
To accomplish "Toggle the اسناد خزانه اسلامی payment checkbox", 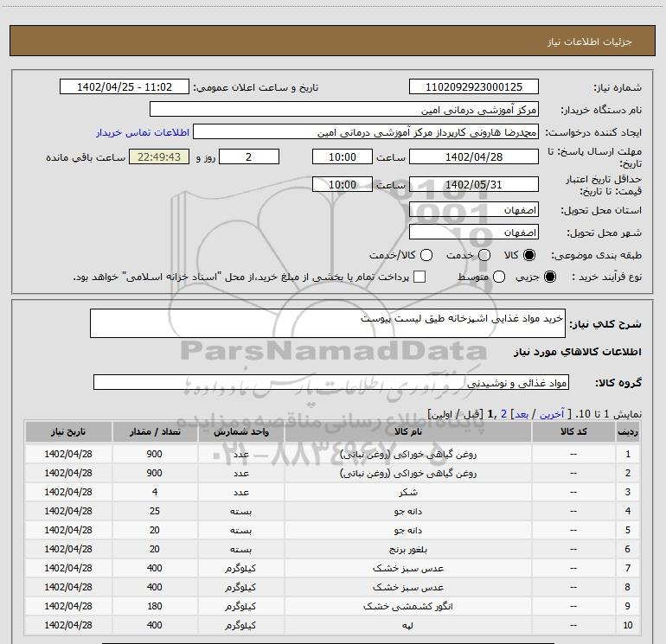I will tap(419, 277).
